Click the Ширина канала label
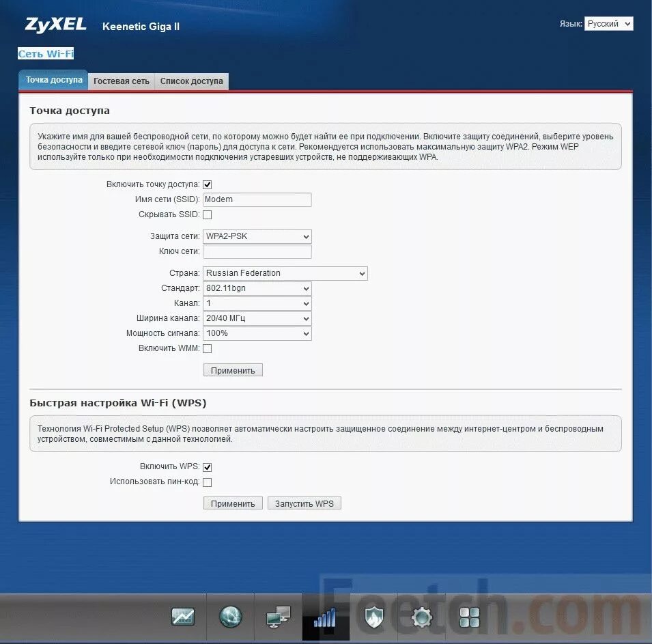 168,318
